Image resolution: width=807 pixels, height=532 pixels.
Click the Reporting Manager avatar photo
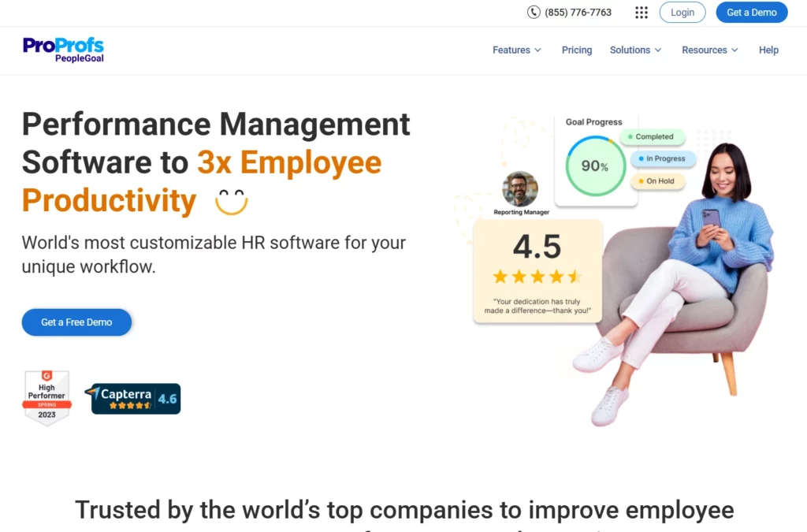pyautogui.click(x=520, y=189)
